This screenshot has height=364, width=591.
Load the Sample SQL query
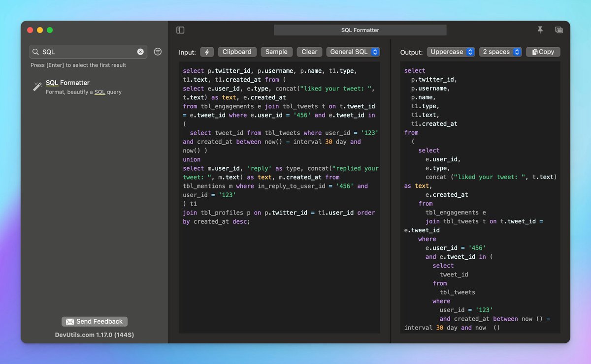(x=276, y=52)
